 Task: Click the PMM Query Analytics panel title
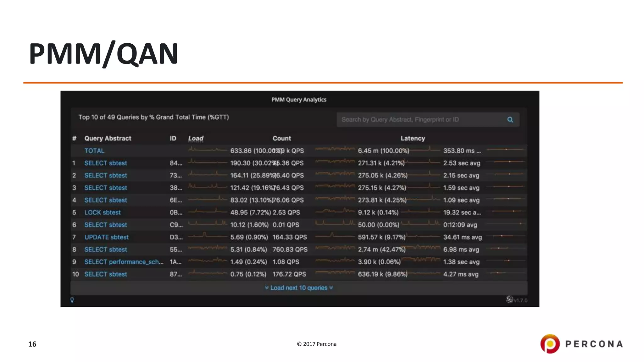[x=299, y=100]
